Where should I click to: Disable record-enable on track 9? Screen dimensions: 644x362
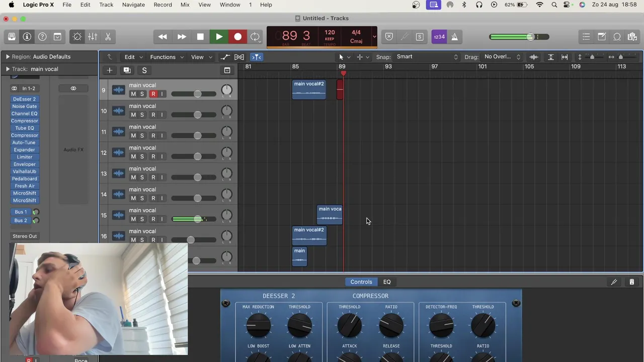[x=153, y=94]
